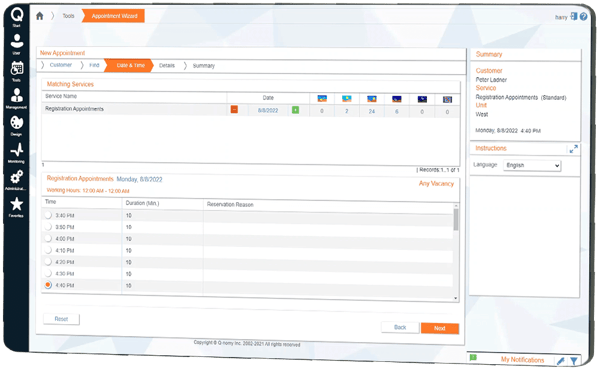Go to the Details wizard step
Image resolution: width=600 pixels, height=372 pixels.
(167, 65)
